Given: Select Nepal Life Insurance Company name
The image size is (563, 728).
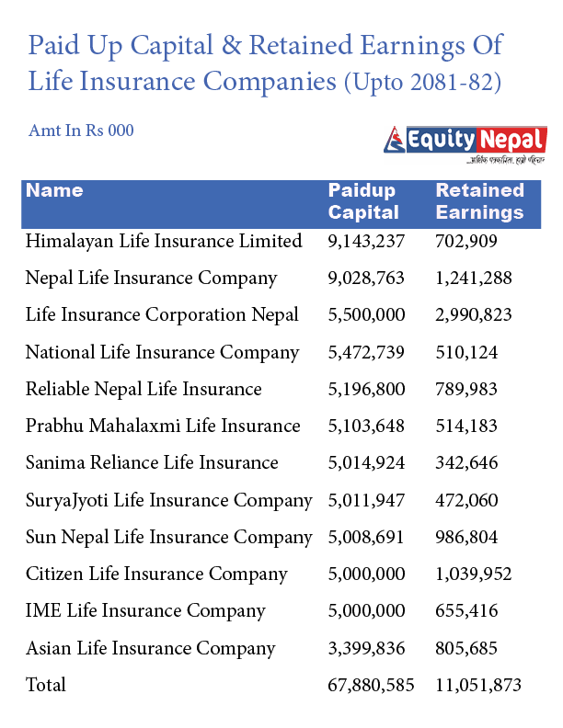Looking at the screenshot, I should [151, 278].
